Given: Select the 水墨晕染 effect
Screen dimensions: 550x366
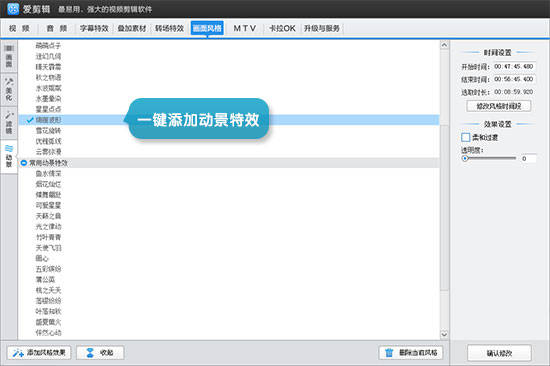Looking at the screenshot, I should [48, 99].
